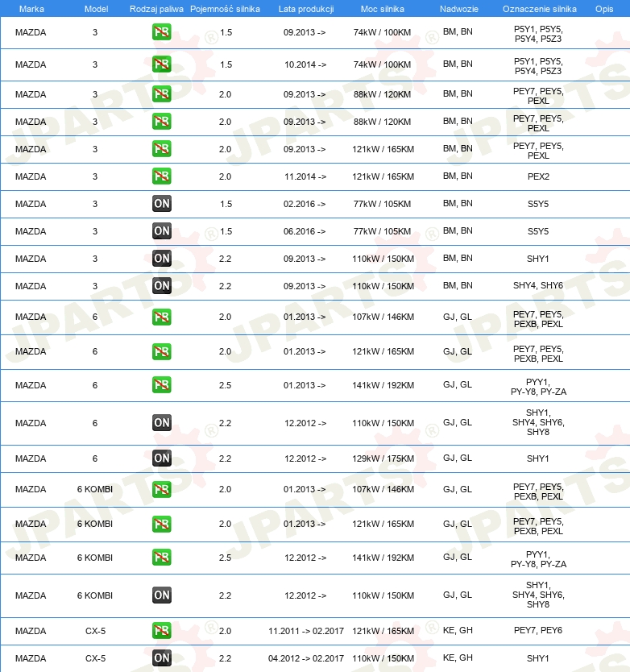Image resolution: width=630 pixels, height=672 pixels.
Task: Click PB icon in Mazda 6 2.5 141kW row
Action: point(162,385)
